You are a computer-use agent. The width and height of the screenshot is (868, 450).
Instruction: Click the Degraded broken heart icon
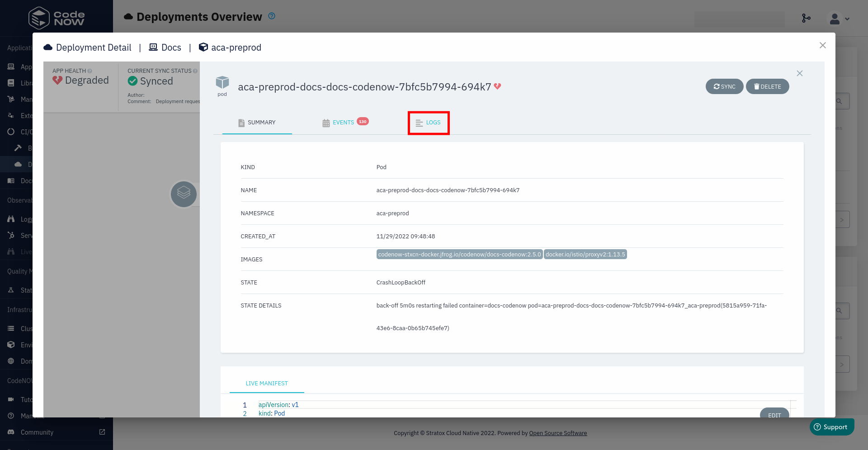tap(57, 80)
